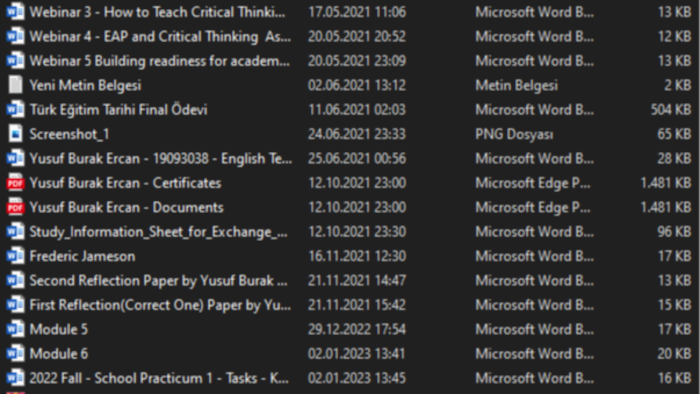700x394 pixels.
Task: Click date 21.11.2021 14:47
Action: tap(357, 281)
